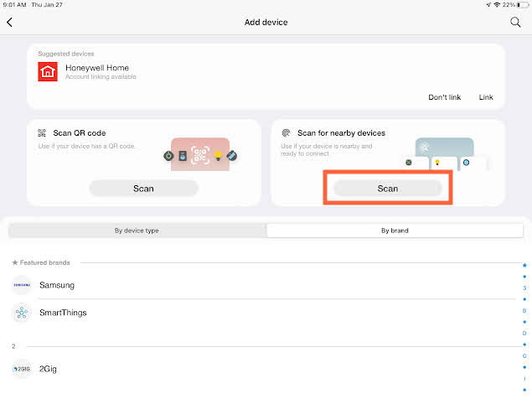
Task: Open the search magnifier icon
Action: coord(515,23)
